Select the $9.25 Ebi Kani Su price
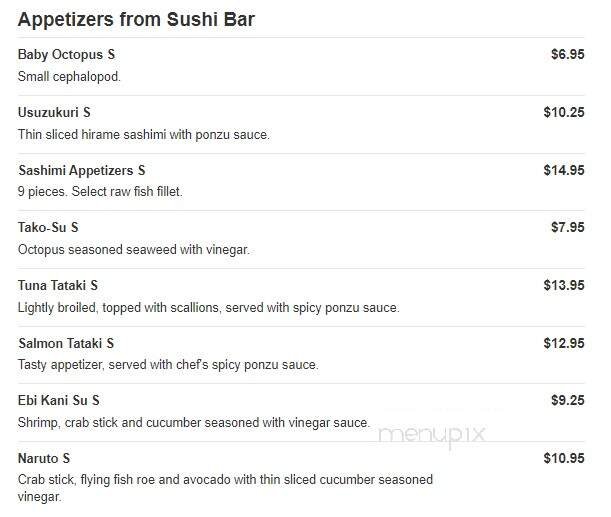Viewport: 611px width, 517px height. click(x=567, y=401)
